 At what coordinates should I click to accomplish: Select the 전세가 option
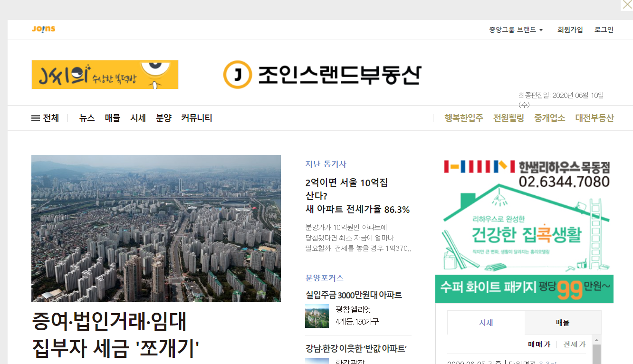pos(575,344)
